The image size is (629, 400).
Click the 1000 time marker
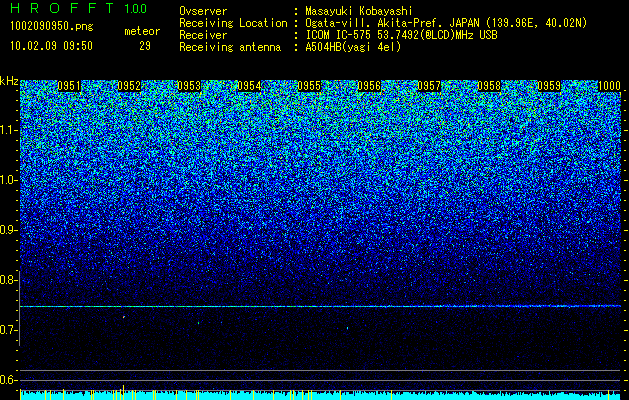tap(609, 86)
